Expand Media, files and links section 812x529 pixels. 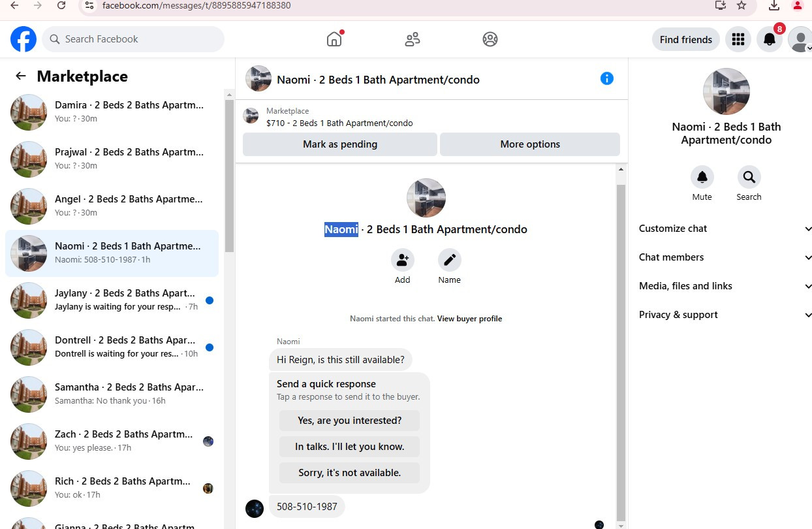pyautogui.click(x=725, y=286)
